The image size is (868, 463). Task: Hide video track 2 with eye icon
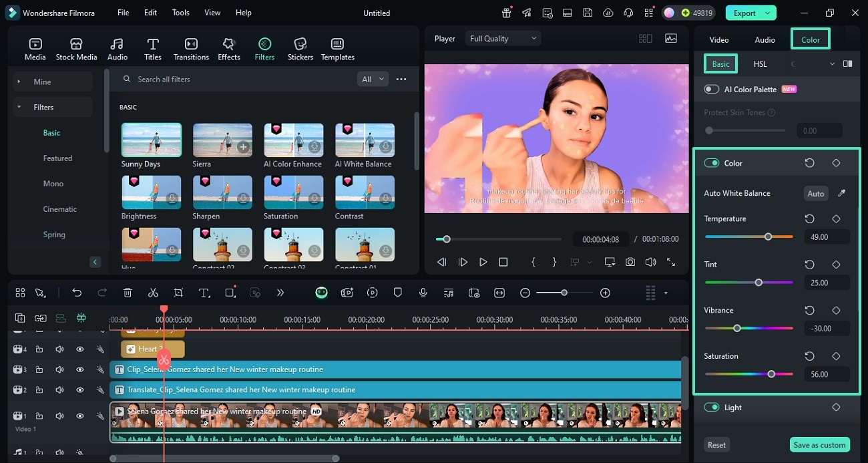click(x=79, y=390)
